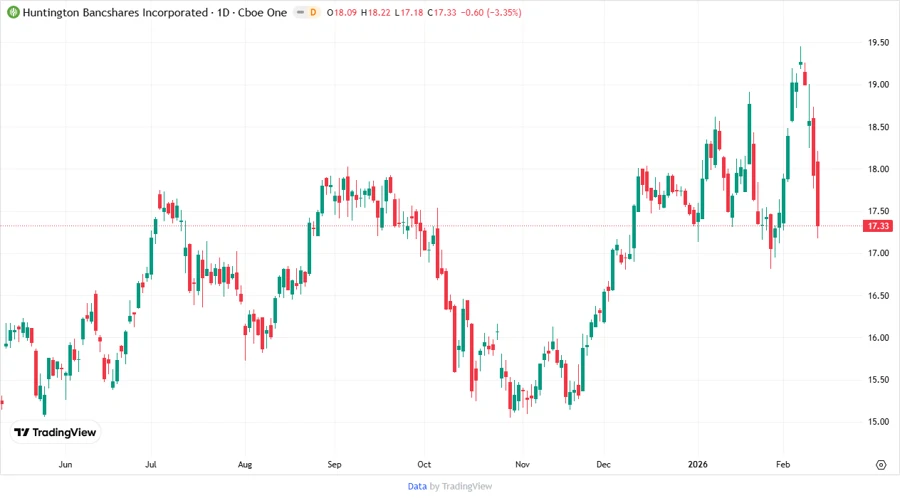This screenshot has height=498, width=900.
Task: Click the 16.00 price axis label
Action: coord(878,337)
